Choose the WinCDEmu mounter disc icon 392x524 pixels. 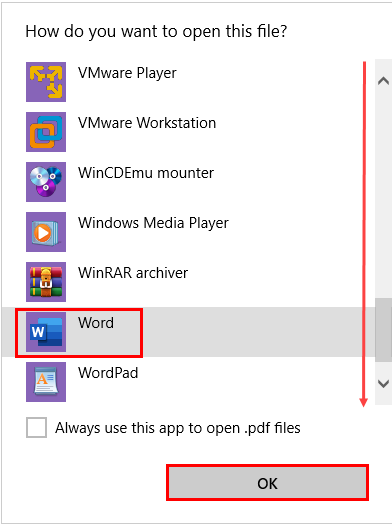pyautogui.click(x=46, y=182)
